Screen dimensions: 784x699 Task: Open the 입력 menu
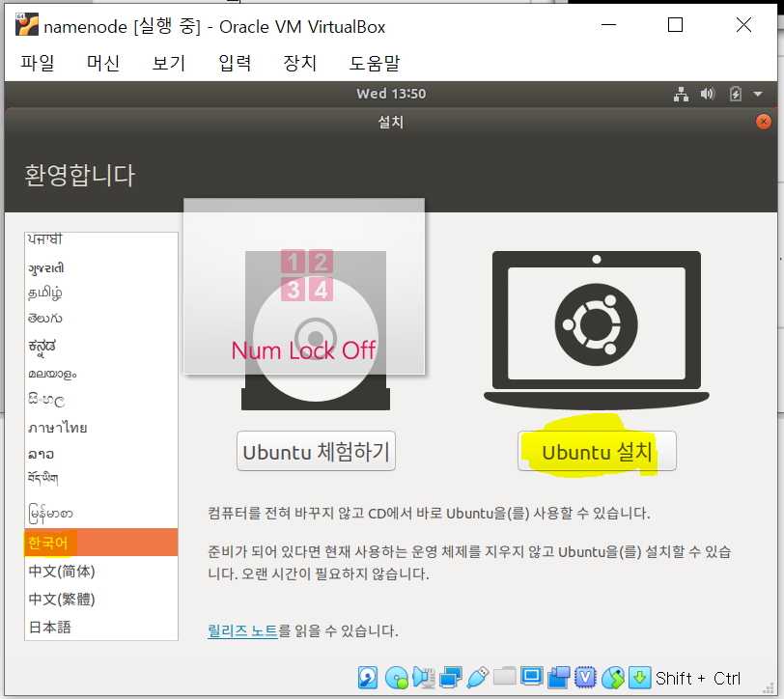(235, 64)
